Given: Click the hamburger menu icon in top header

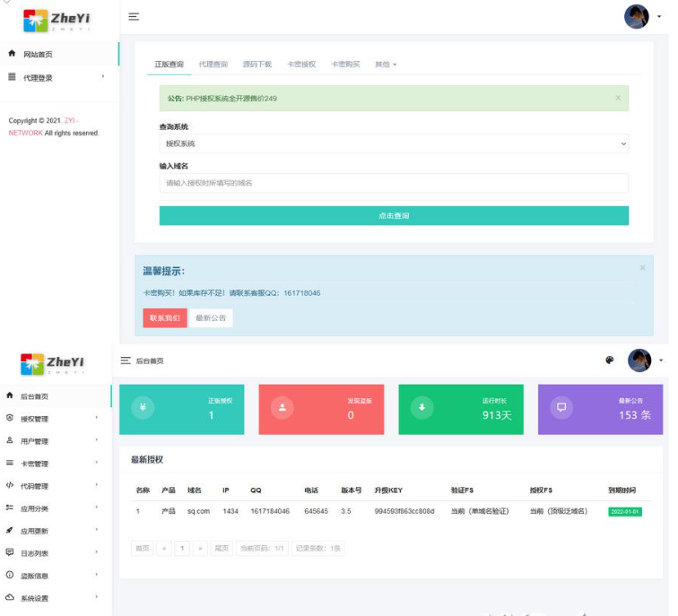Looking at the screenshot, I should click(134, 17).
